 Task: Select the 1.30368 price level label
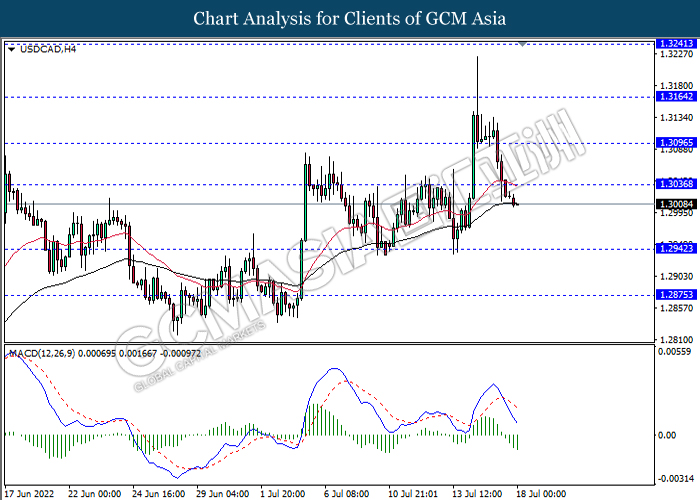click(x=676, y=183)
